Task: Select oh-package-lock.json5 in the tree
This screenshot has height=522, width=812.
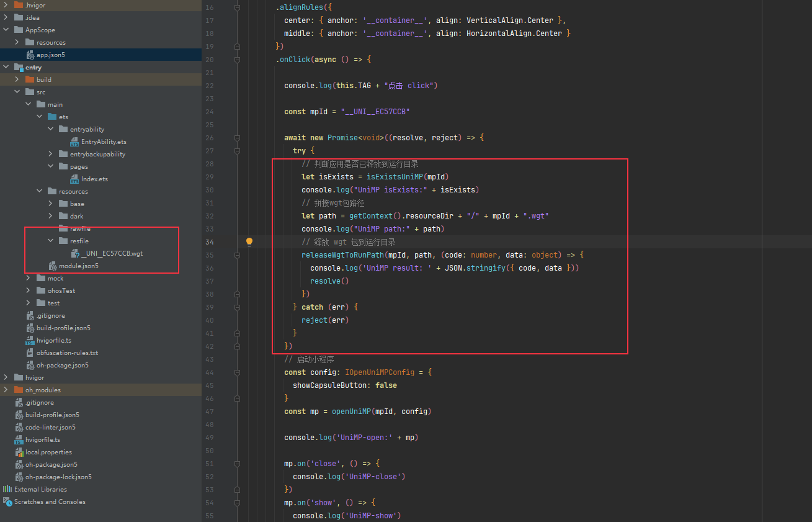Action: (x=58, y=477)
